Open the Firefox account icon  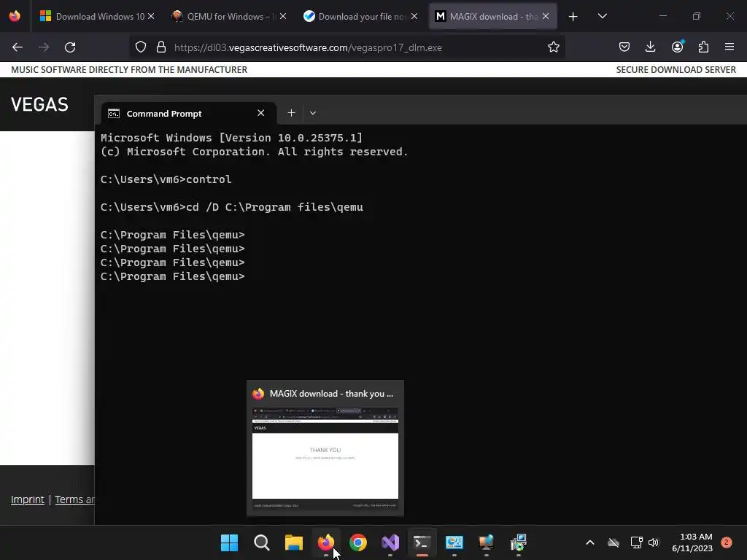click(677, 47)
